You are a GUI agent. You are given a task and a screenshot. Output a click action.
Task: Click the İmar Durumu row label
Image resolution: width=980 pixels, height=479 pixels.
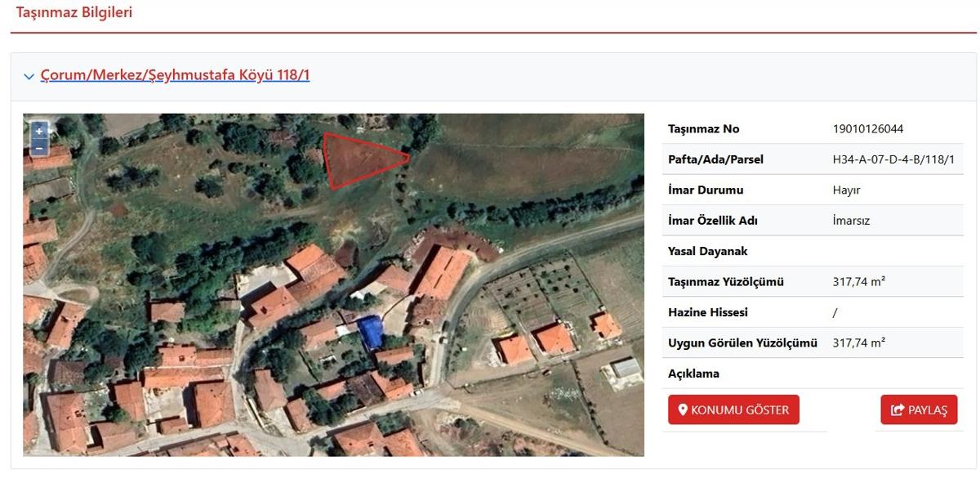[706, 190]
